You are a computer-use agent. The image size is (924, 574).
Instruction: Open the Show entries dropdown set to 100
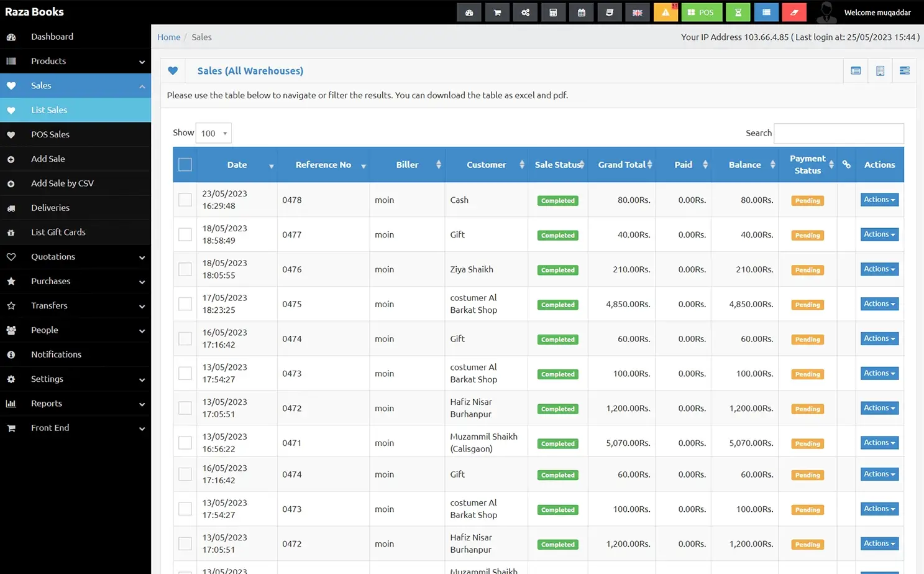tap(213, 132)
